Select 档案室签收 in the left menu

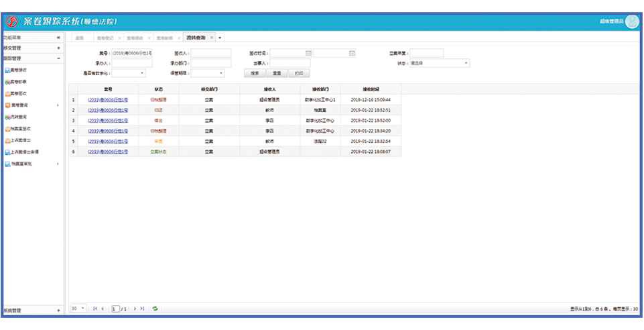(21, 128)
